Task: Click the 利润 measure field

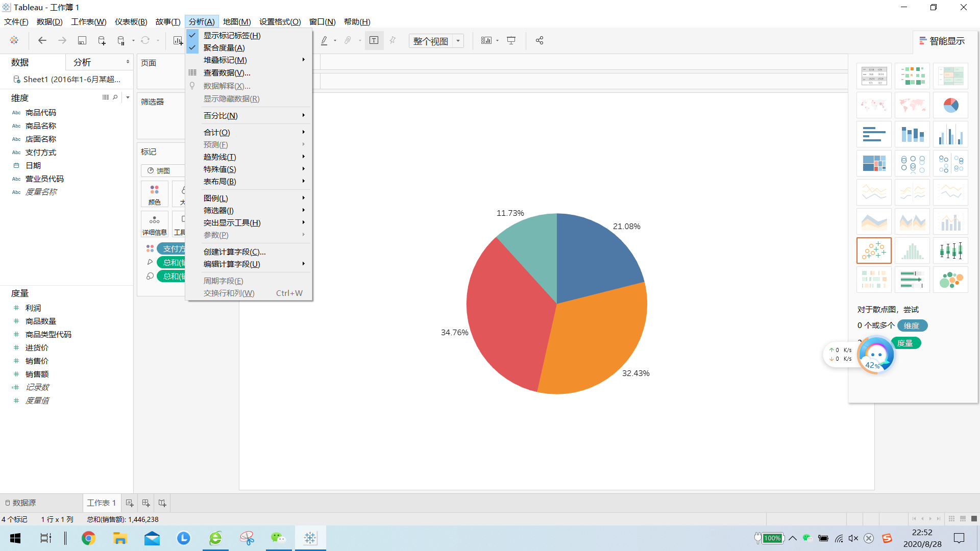Action: [x=33, y=308]
